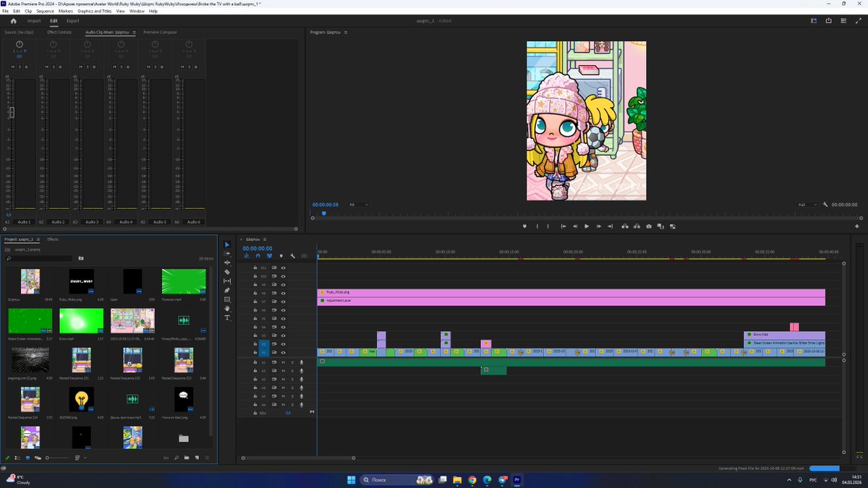Image resolution: width=868 pixels, height=488 pixels.
Task: Click the Find magnifier in Project panel footer
Action: pos(176,458)
